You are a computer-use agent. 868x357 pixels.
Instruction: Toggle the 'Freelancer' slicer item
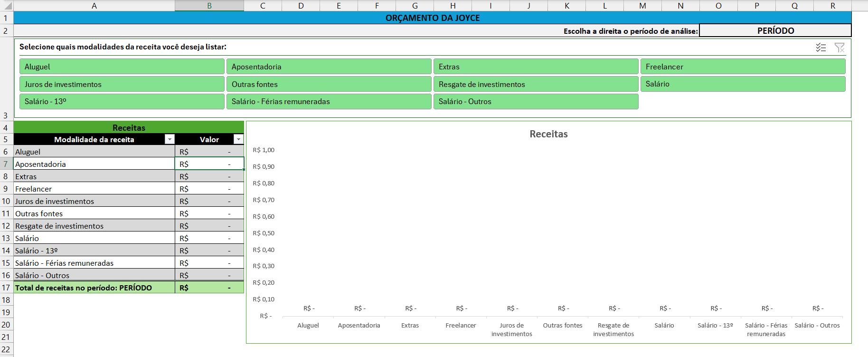(x=743, y=67)
